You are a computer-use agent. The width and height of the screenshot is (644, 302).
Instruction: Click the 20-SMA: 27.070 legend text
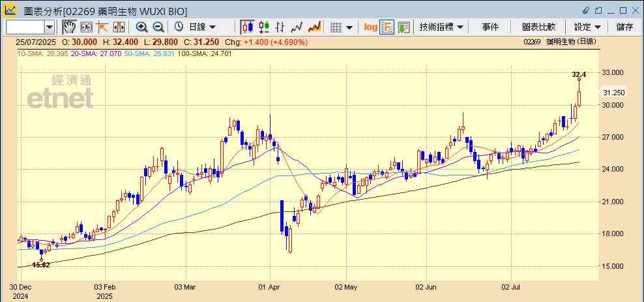point(95,53)
